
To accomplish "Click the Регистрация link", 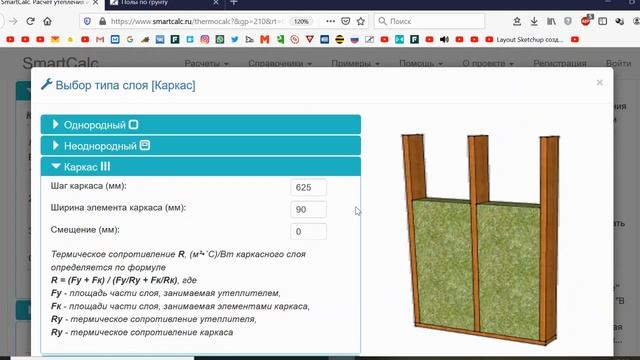I will (x=560, y=63).
